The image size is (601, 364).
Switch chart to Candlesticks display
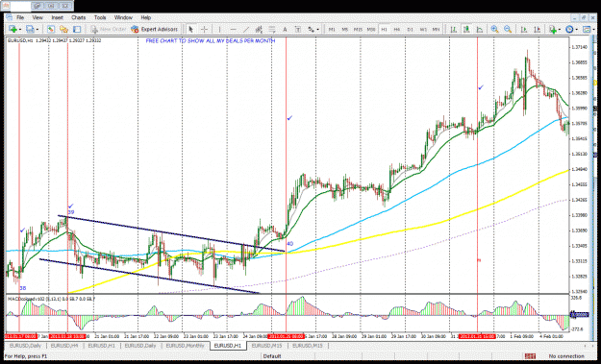[x=466, y=30]
